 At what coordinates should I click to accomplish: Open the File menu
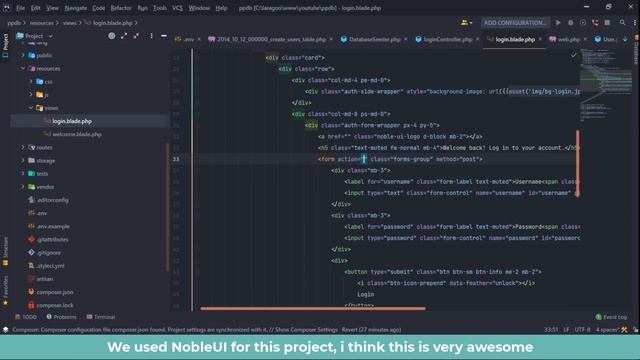[20, 8]
